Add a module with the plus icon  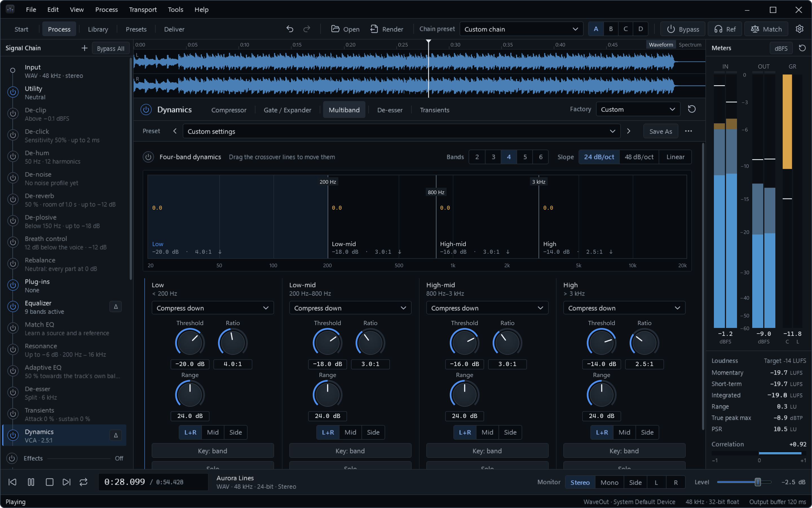coord(85,48)
